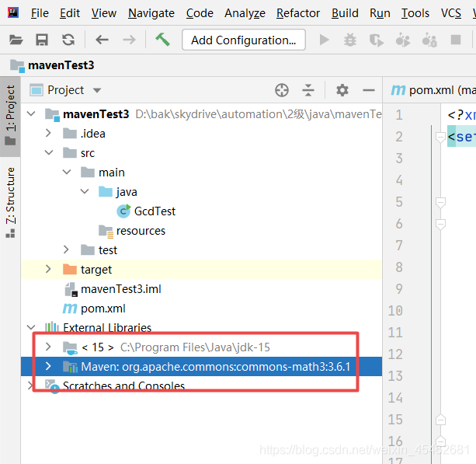Click the Run with Coverage icon
The height and width of the screenshot is (464, 476).
tap(377, 40)
